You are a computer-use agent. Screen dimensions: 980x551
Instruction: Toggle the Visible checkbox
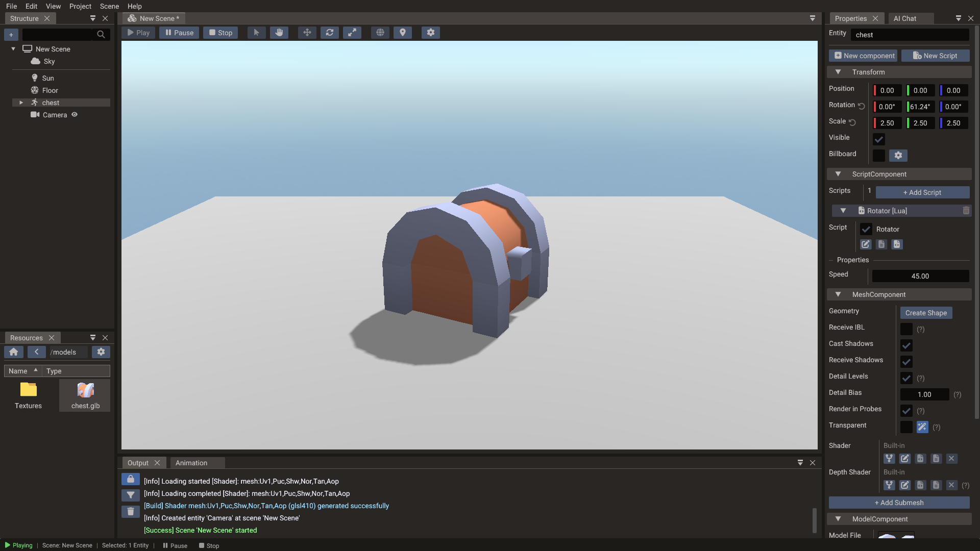pyautogui.click(x=879, y=139)
